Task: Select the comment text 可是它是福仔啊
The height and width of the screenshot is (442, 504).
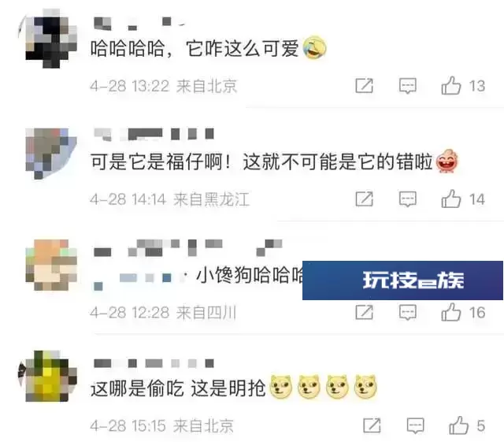Action: click(161, 162)
